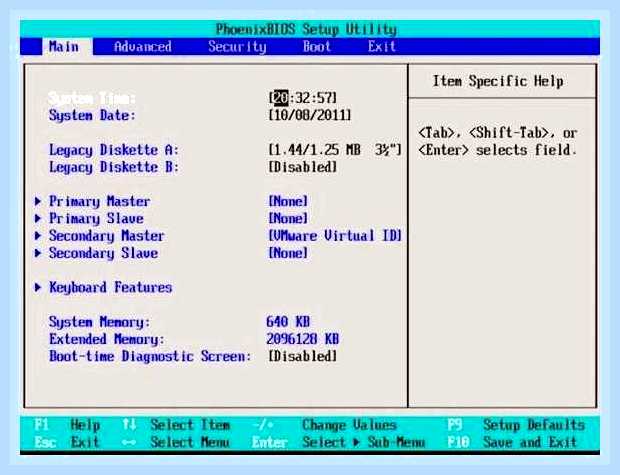The width and height of the screenshot is (620, 475).
Task: Open the Advanced menu tab
Action: 143,47
